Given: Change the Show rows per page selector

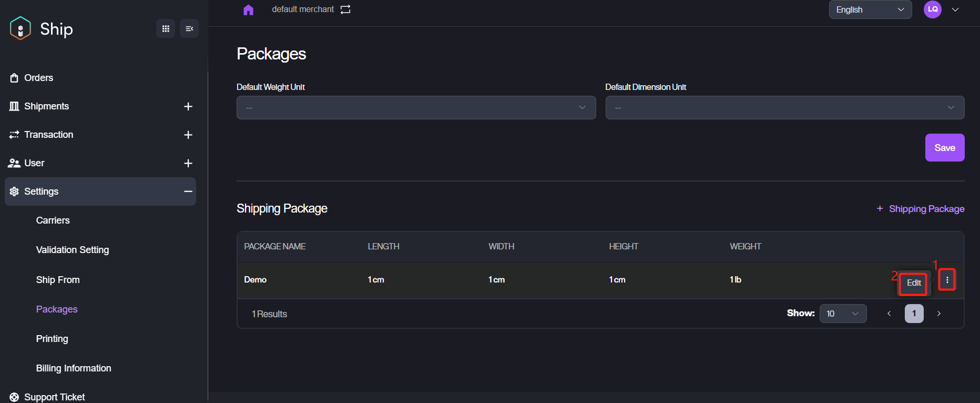Looking at the screenshot, I should tap(843, 314).
